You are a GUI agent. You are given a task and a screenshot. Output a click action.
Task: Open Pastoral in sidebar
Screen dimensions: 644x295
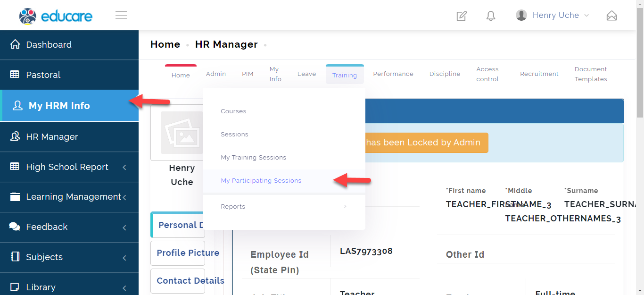69,75
